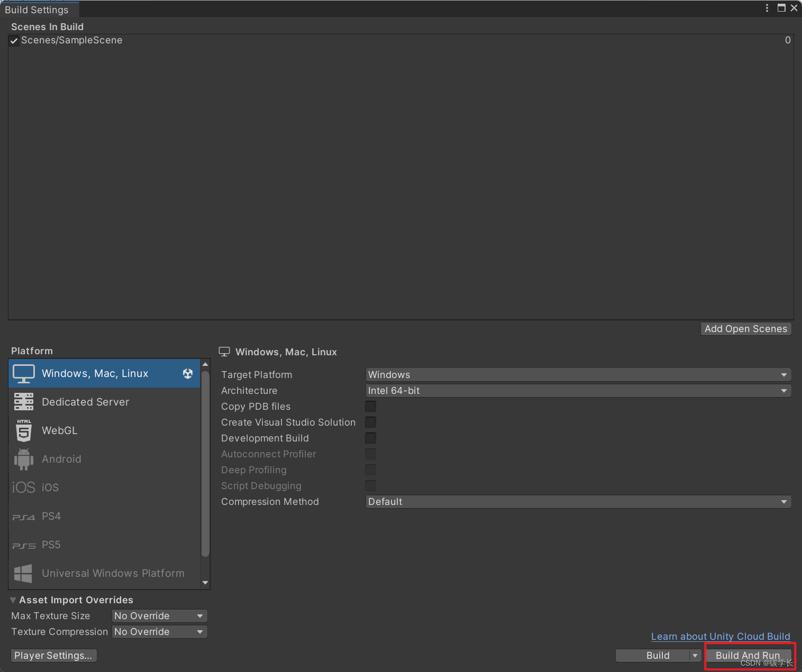Image resolution: width=802 pixels, height=672 pixels.
Task: Click the Dedicated Server rack icon
Action: [x=24, y=402]
